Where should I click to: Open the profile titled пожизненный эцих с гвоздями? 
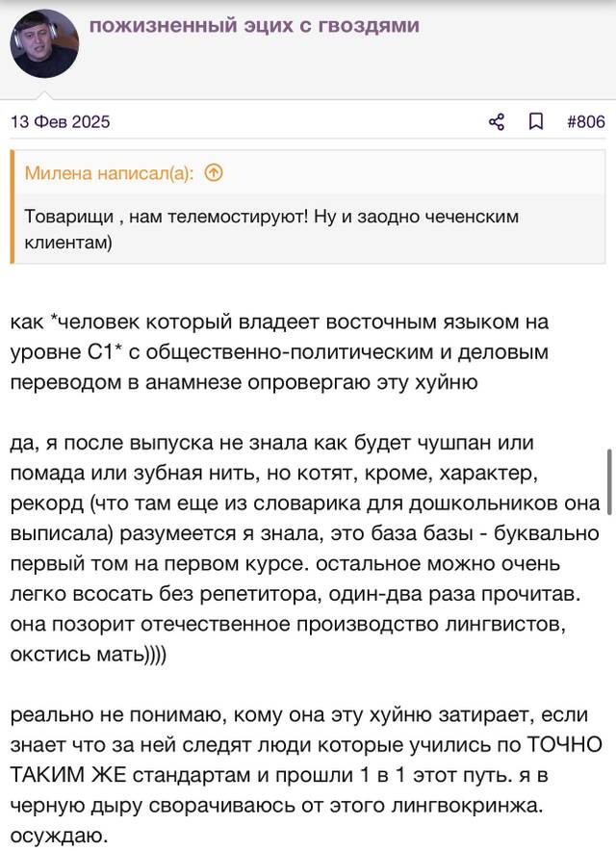pyautogui.click(x=254, y=25)
